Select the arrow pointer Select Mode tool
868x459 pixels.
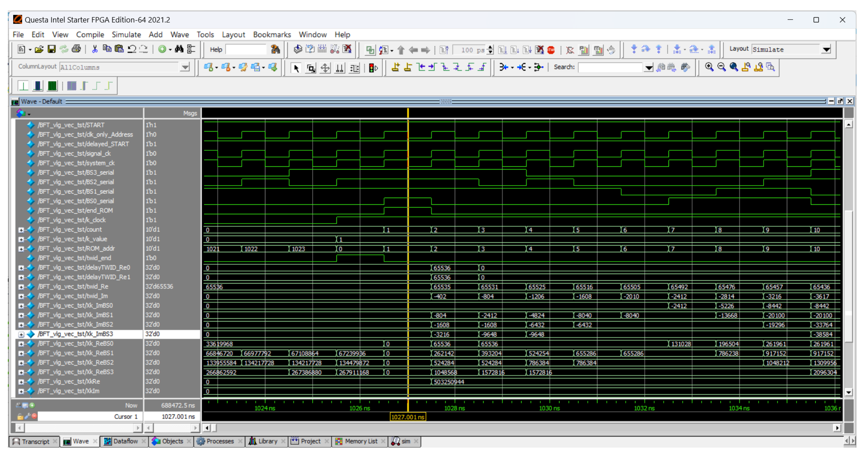[x=296, y=68]
